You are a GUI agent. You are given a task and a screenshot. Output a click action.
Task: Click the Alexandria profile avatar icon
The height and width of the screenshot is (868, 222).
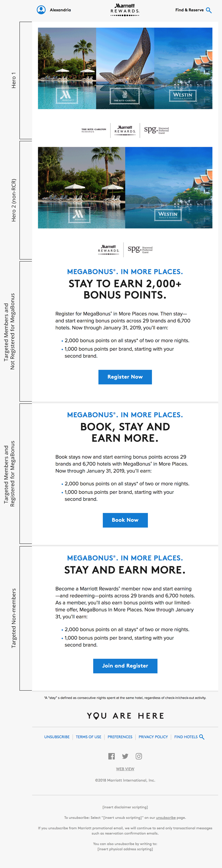coord(41,10)
